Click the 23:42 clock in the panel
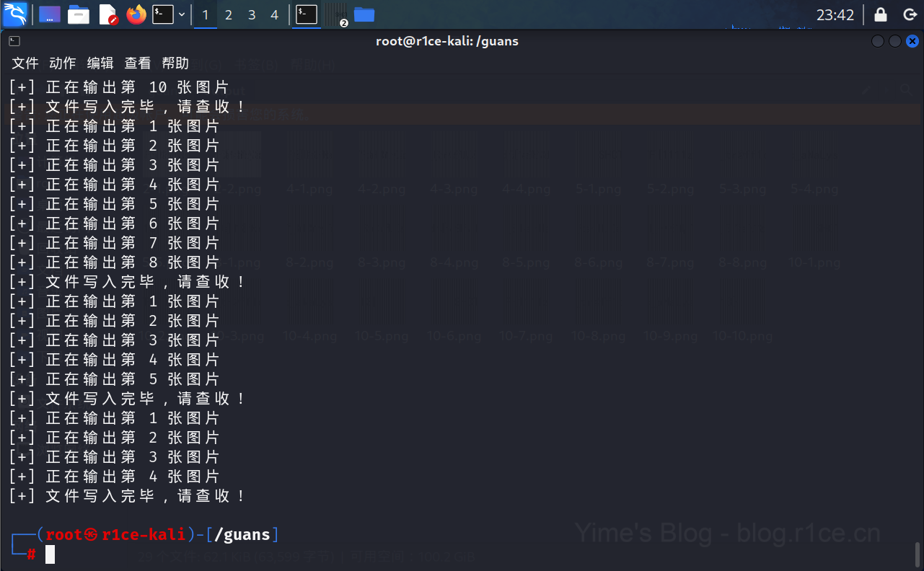The image size is (924, 571). pyautogui.click(x=835, y=14)
